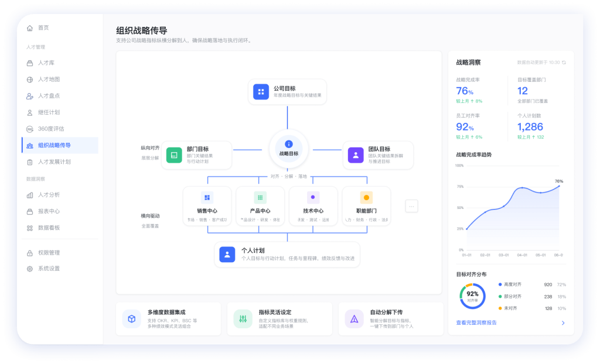
Task: Click the 目标对齐分布 heading
Action: click(472, 274)
